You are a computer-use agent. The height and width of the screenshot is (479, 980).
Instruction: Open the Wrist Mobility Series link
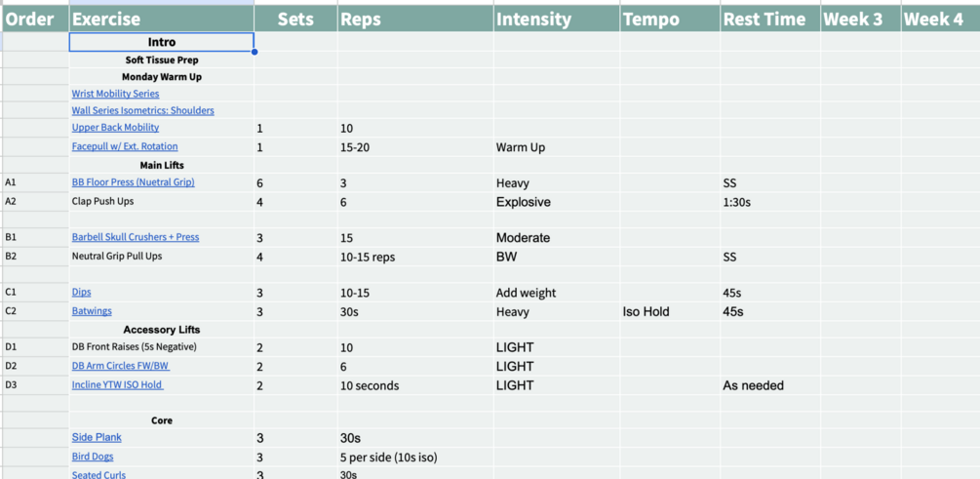(x=115, y=94)
